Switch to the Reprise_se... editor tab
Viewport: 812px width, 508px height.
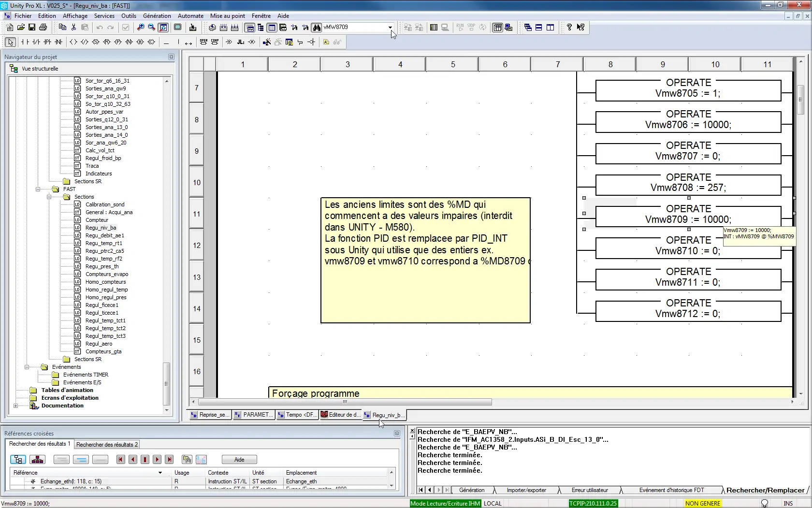pos(210,415)
